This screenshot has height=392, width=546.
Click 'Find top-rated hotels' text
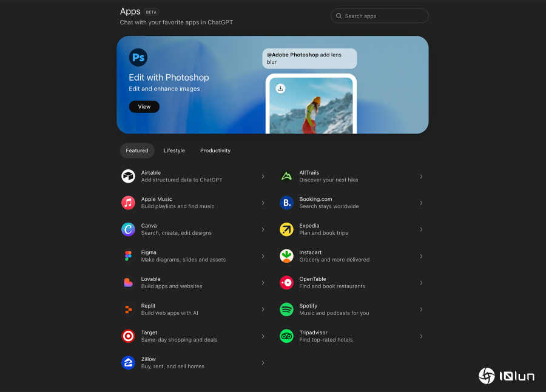(x=326, y=340)
